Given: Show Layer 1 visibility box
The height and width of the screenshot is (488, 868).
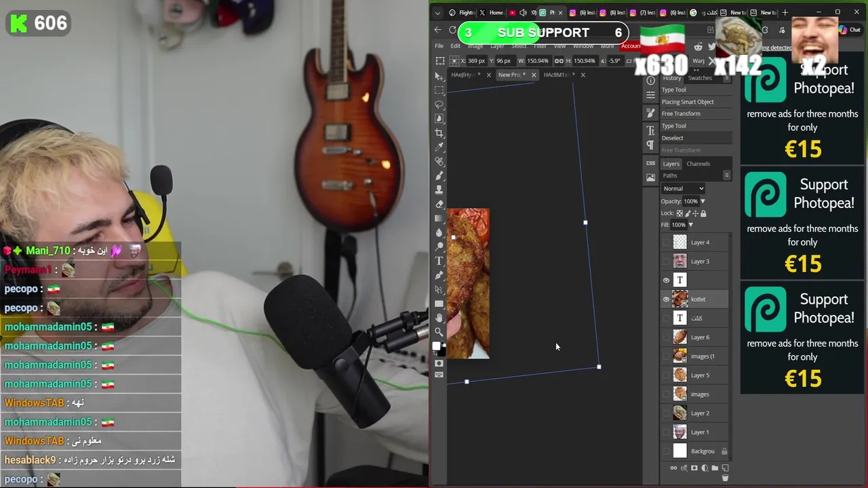Looking at the screenshot, I should 666,432.
